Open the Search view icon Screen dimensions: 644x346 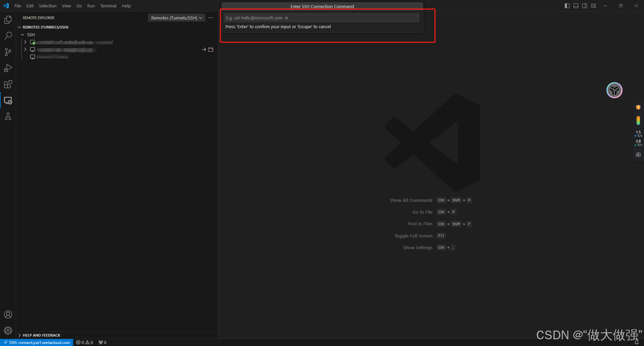coord(8,36)
